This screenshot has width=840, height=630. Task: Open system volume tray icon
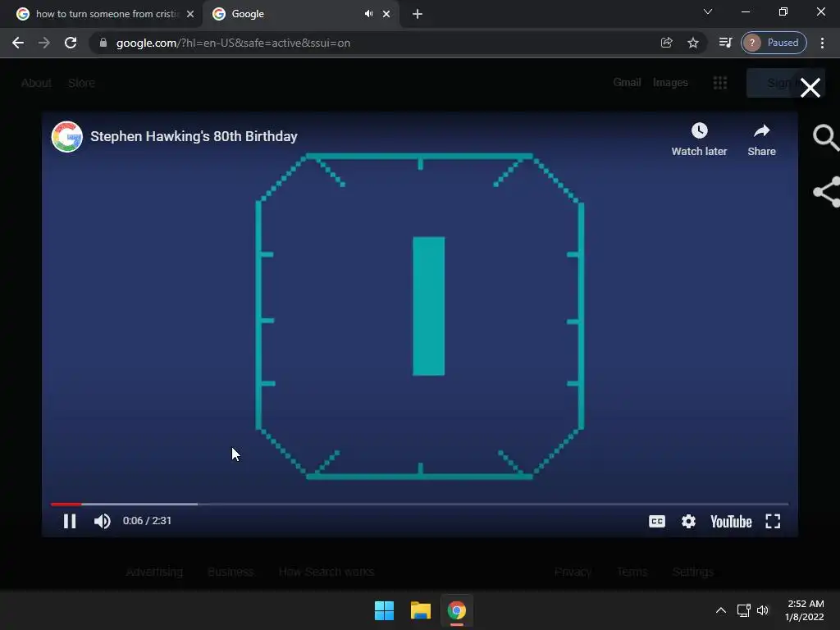click(x=763, y=610)
